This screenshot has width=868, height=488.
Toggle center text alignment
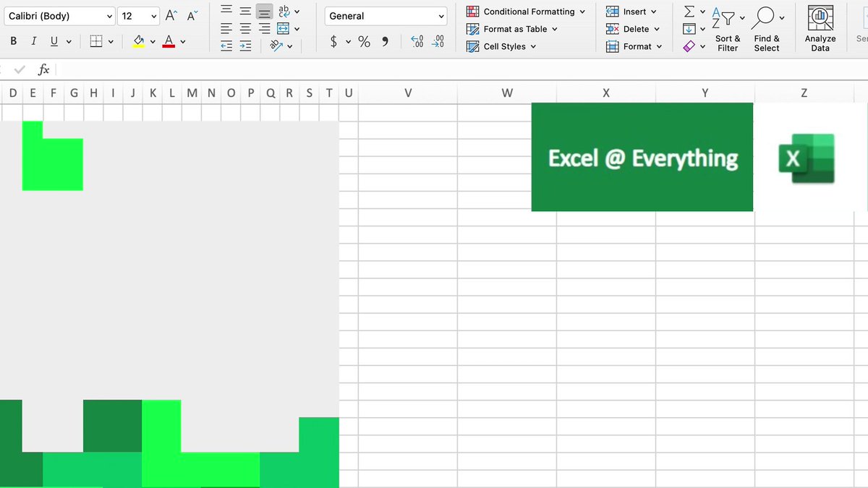point(245,28)
